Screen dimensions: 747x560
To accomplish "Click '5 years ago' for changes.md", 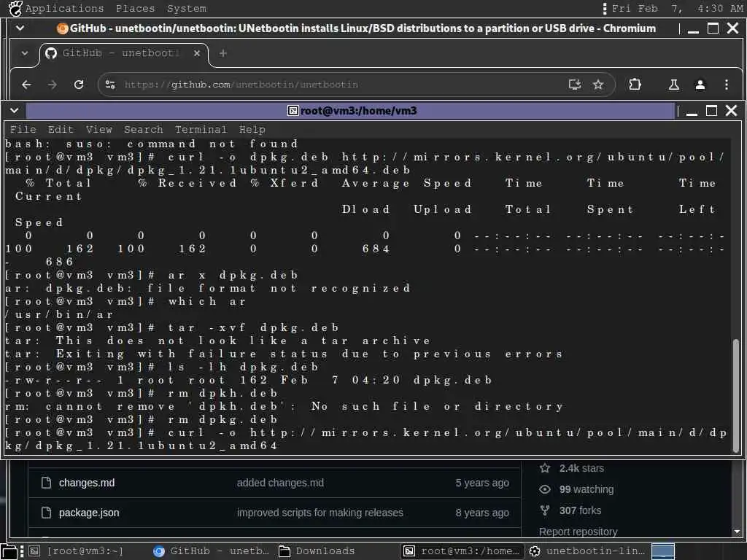I will click(x=481, y=483).
